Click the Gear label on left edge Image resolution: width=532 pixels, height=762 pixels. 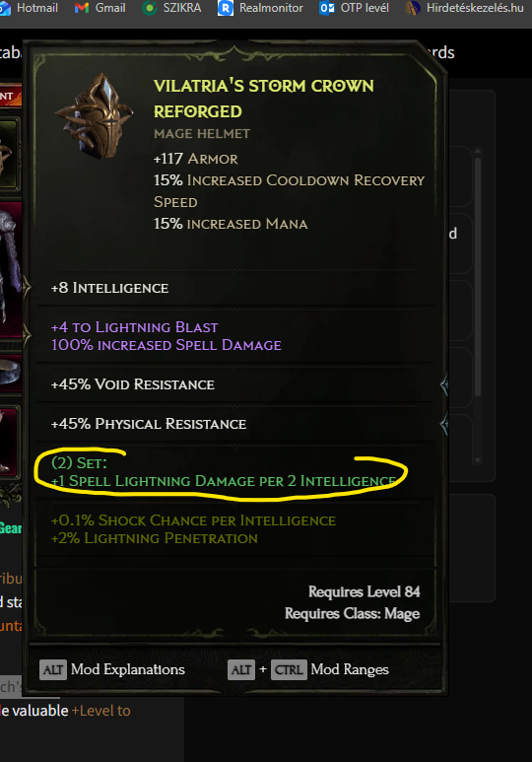(11, 528)
